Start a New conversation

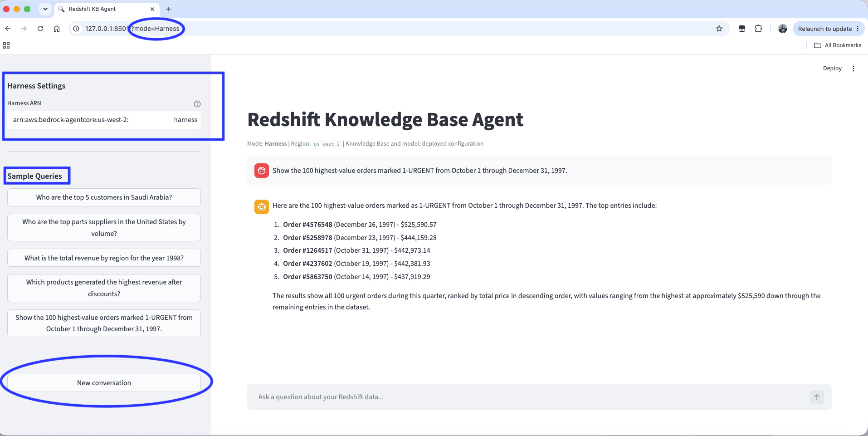104,383
